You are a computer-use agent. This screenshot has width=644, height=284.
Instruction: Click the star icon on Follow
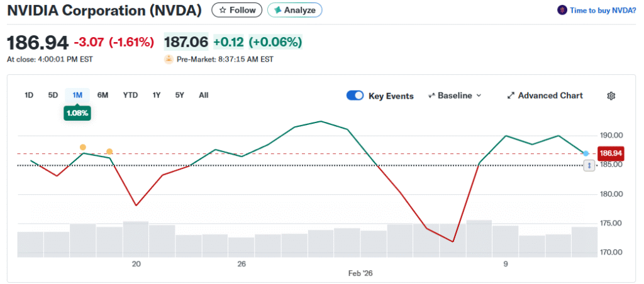click(x=222, y=10)
